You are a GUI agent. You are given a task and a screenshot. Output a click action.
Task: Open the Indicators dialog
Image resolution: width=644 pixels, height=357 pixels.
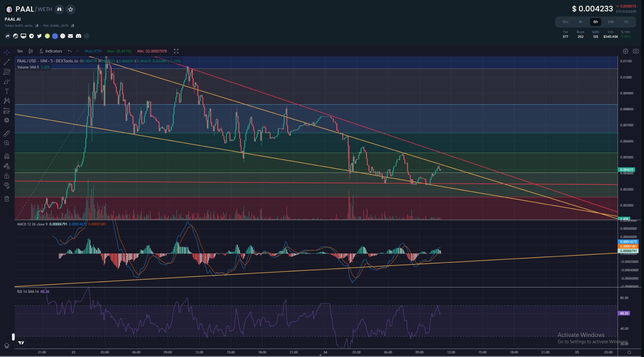coord(51,51)
